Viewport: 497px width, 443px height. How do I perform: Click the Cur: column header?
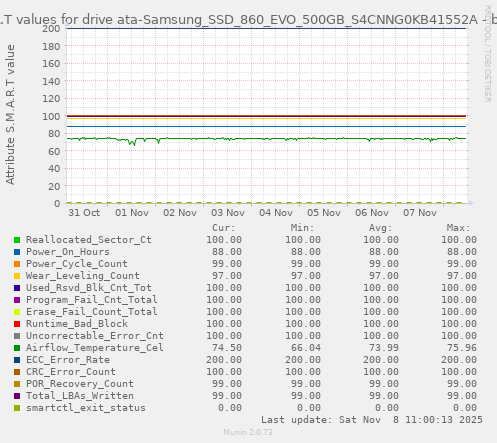224,228
